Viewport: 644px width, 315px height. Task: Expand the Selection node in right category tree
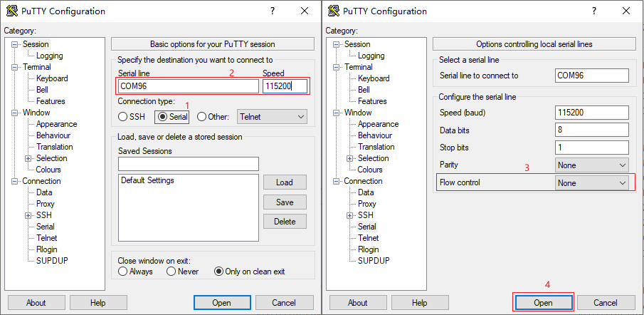[349, 158]
